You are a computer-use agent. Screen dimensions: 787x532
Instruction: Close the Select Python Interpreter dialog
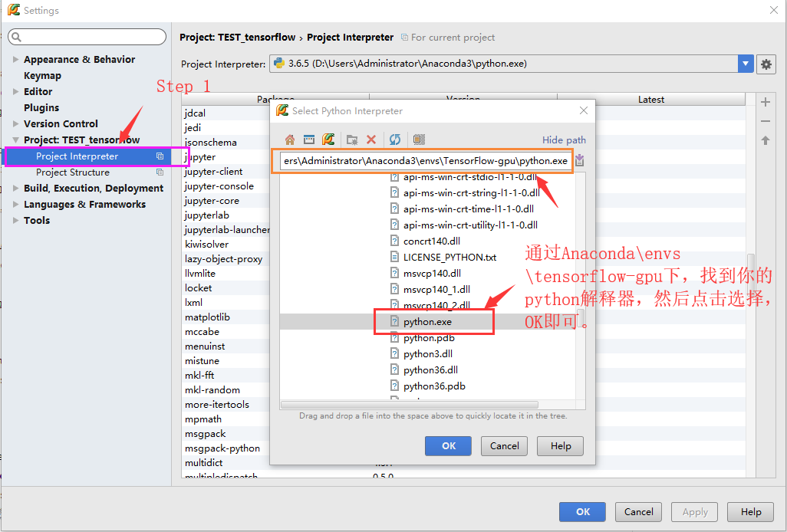[583, 110]
